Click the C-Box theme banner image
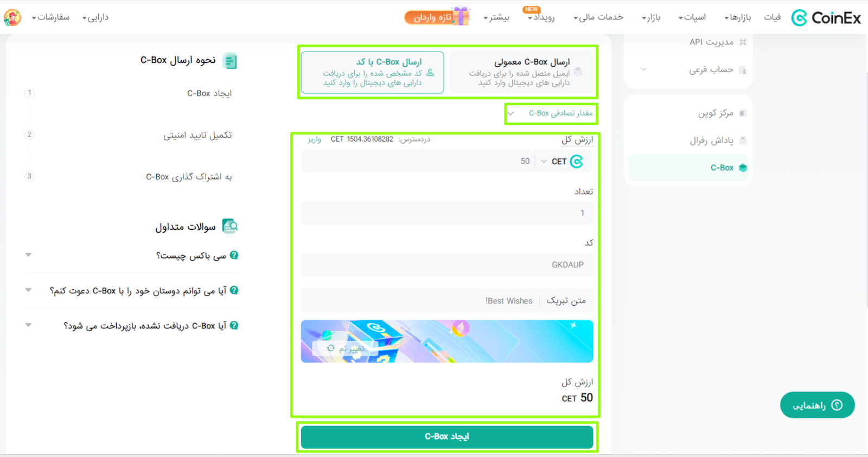This screenshot has width=868, height=457. [x=447, y=341]
